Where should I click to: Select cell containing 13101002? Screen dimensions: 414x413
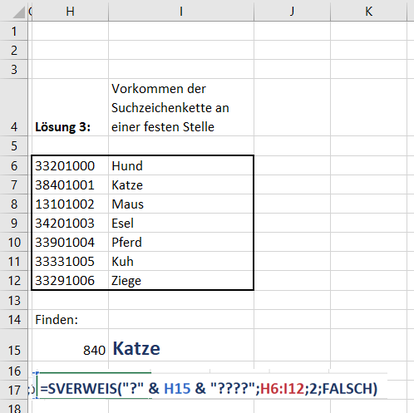(x=70, y=204)
